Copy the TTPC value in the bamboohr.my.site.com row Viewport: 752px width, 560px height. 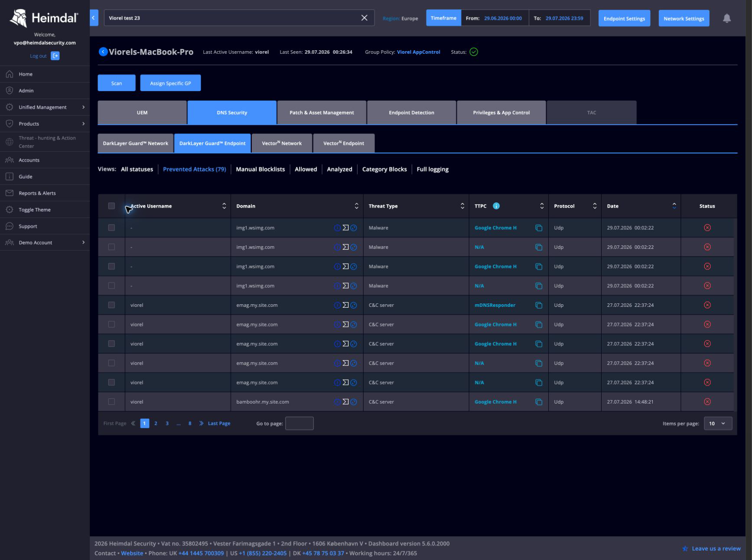tap(539, 402)
